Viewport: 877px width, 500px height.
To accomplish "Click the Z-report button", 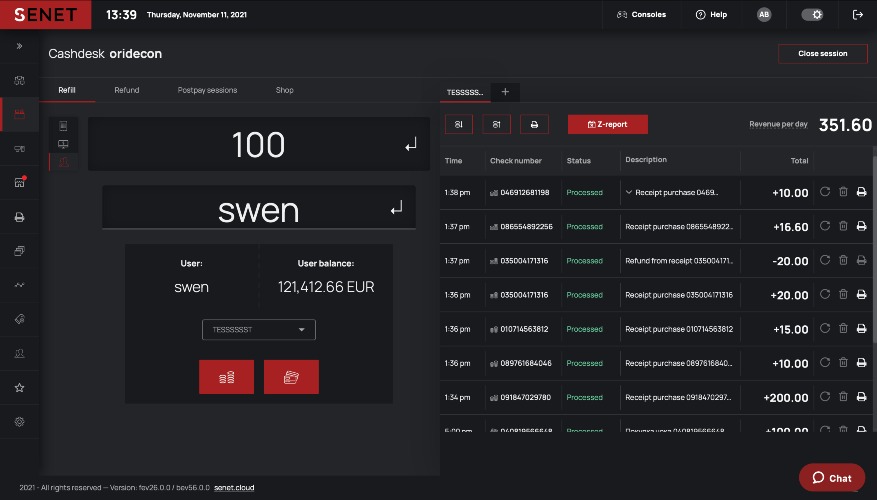I will pos(608,124).
